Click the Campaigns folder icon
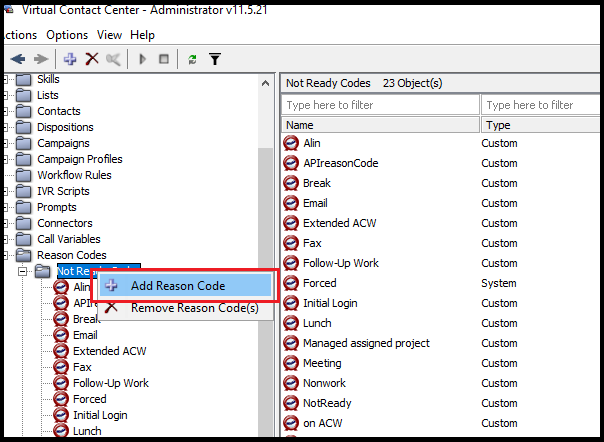Screen dimensions: 604x442 tap(23, 143)
